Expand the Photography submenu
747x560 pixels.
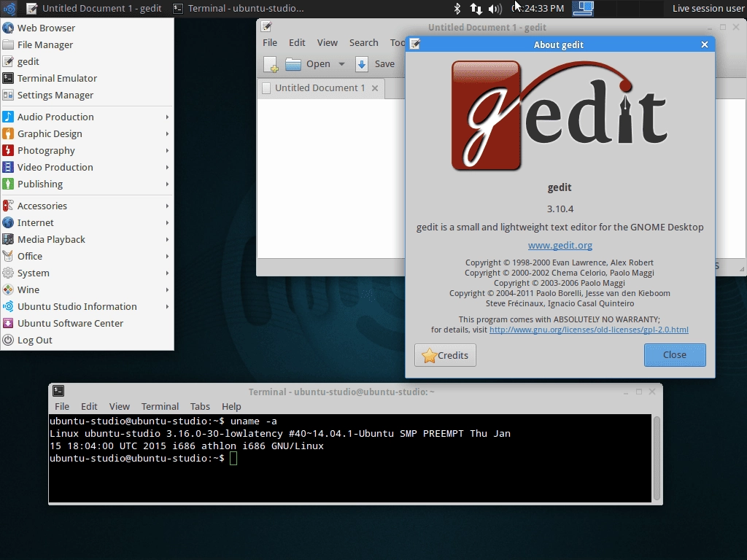88,150
